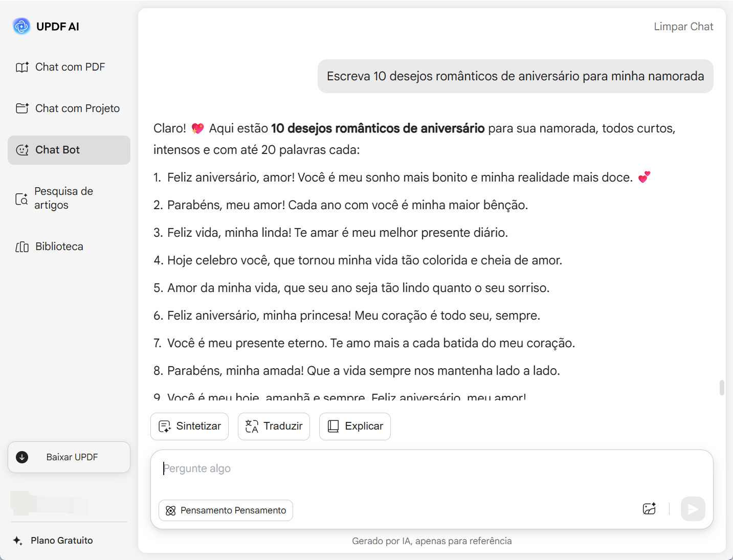733x560 pixels.
Task: Click the sparkle icon beside Plano Gratuito
Action: pyautogui.click(x=18, y=541)
